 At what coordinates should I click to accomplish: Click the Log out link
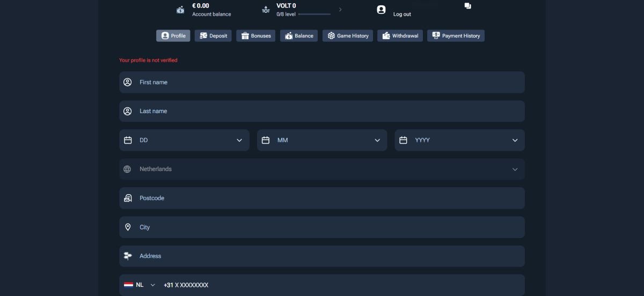[x=402, y=14]
